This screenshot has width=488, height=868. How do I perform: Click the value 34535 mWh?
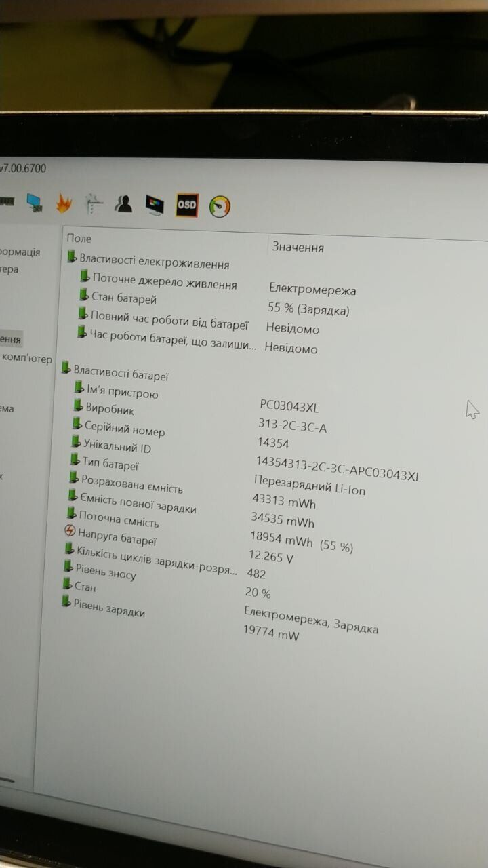(283, 521)
